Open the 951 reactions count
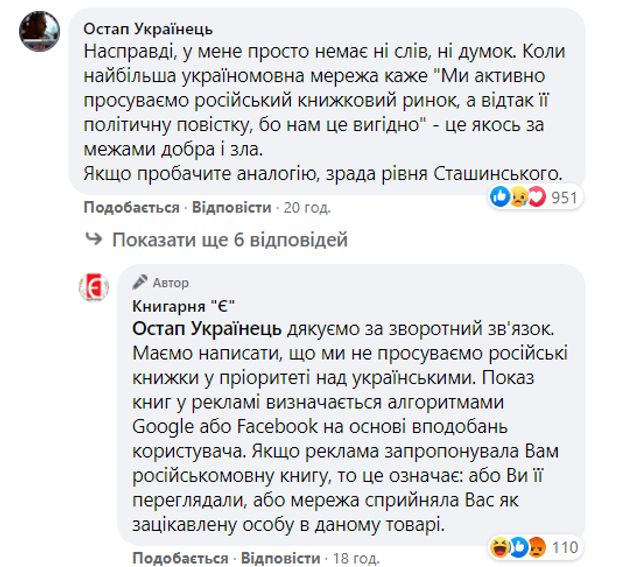The width and height of the screenshot is (640, 567). pyautogui.click(x=566, y=198)
